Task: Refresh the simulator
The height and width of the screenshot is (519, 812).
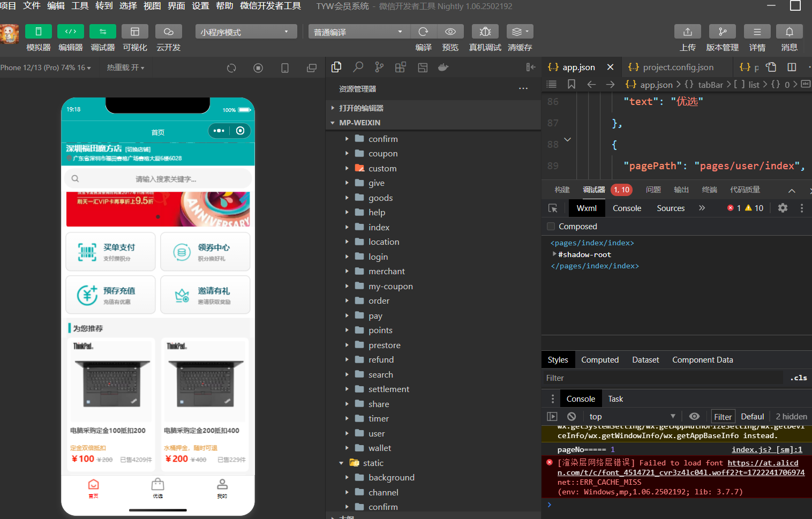Action: (x=231, y=68)
